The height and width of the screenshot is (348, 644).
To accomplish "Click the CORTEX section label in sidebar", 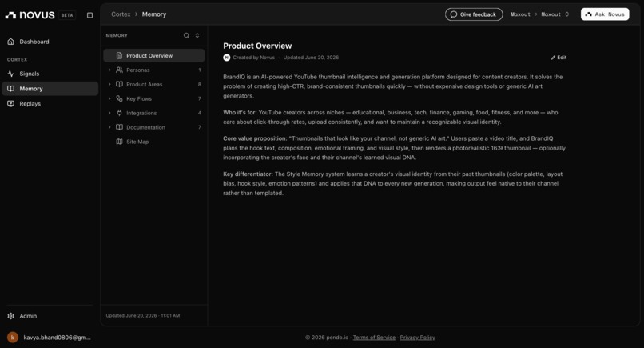I will 18,60.
